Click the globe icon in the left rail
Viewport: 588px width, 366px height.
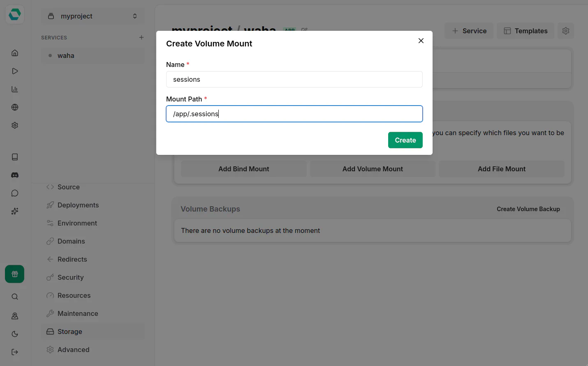pos(15,107)
